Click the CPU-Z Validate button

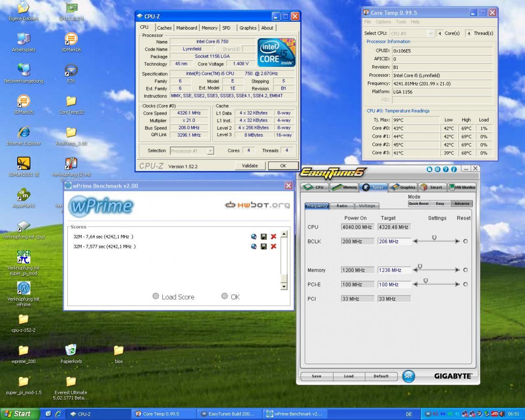(x=250, y=166)
